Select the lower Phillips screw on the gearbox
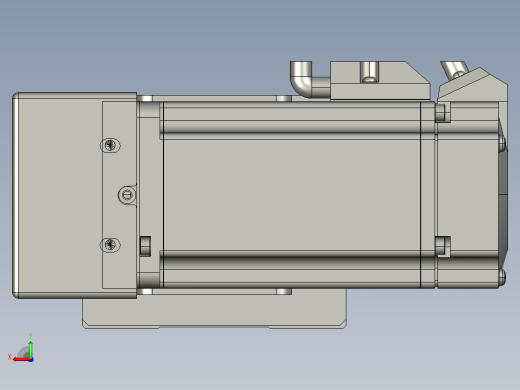This screenshot has width=520, height=390. click(x=110, y=245)
